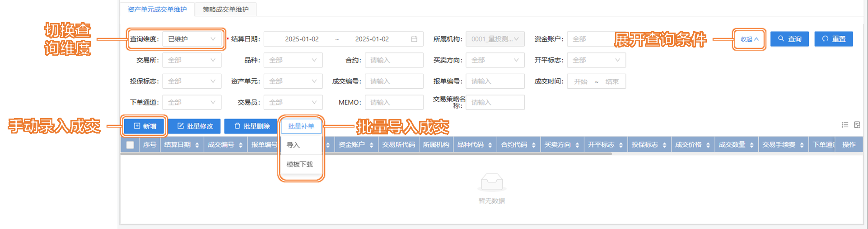
Task: Sort by 交易手续费 column
Action: click(802, 145)
